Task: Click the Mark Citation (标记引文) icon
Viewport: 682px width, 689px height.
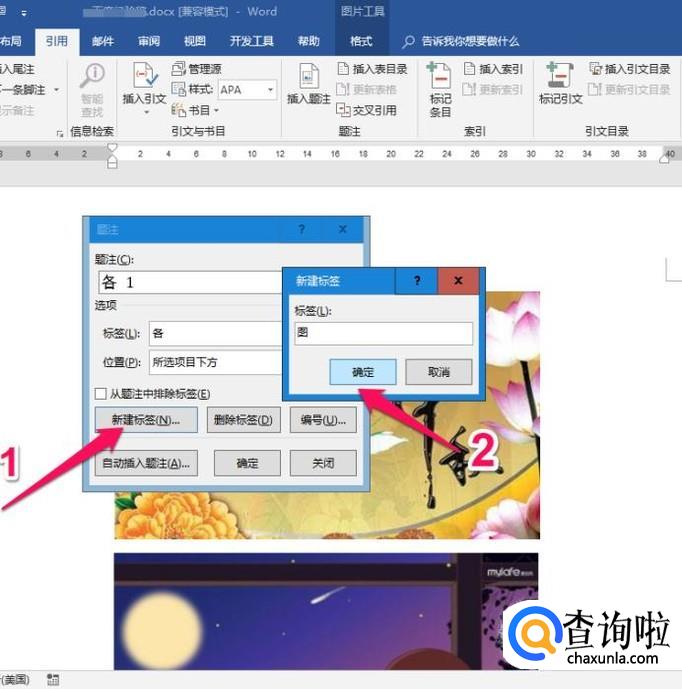Action: (x=560, y=75)
